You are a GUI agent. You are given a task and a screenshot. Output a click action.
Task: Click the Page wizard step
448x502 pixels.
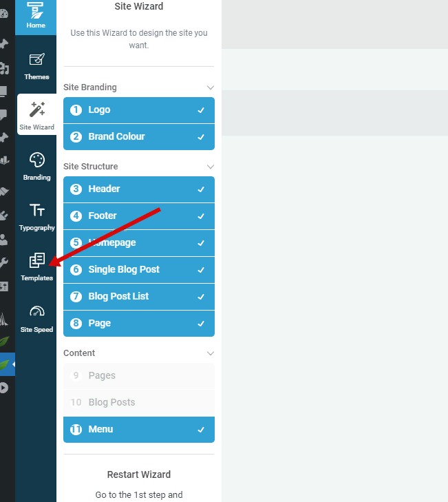point(139,324)
